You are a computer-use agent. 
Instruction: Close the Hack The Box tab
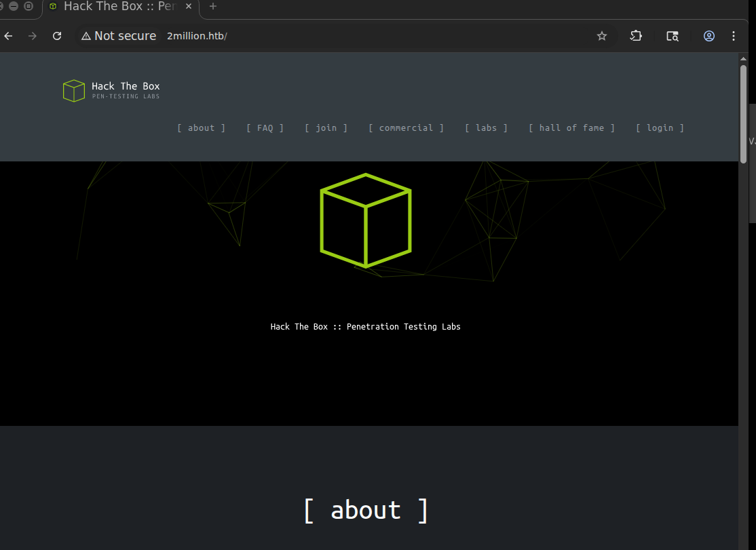189,6
